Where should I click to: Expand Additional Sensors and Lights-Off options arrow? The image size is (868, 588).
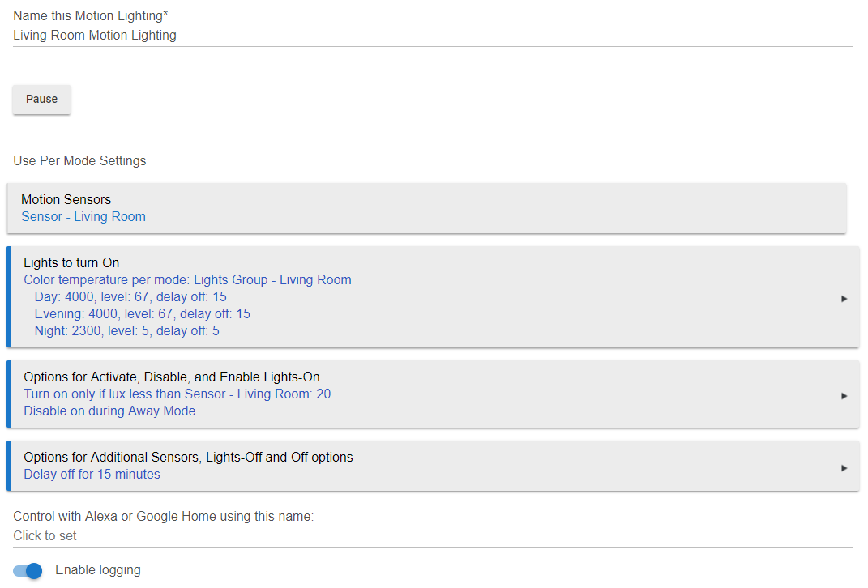click(844, 468)
